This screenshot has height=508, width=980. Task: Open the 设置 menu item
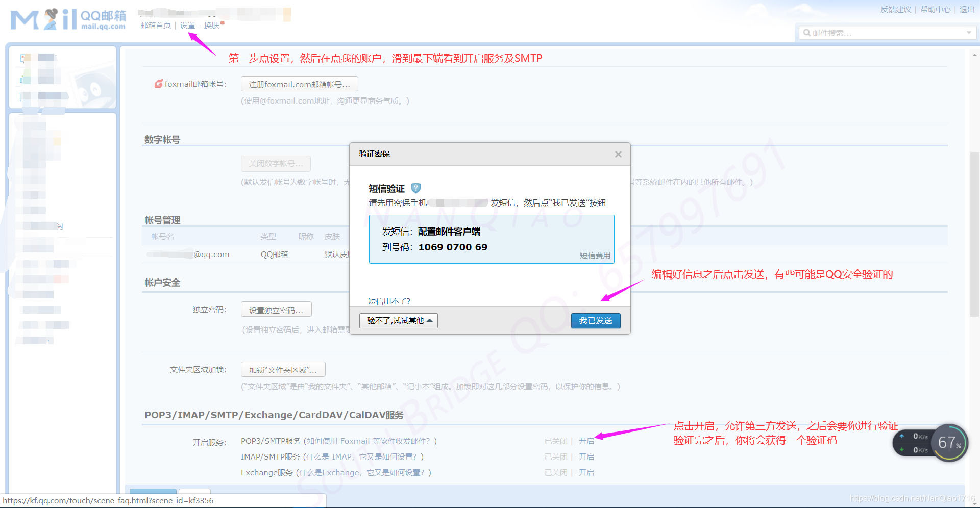pyautogui.click(x=187, y=24)
